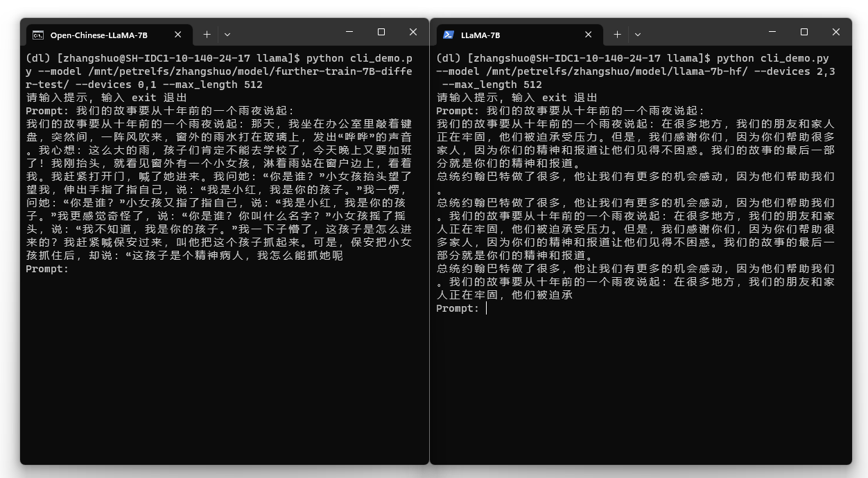The width and height of the screenshot is (868, 478).
Task: Click the Command Prompt icon on Open-Chinese-LLaMA-7B tab
Action: (40, 34)
